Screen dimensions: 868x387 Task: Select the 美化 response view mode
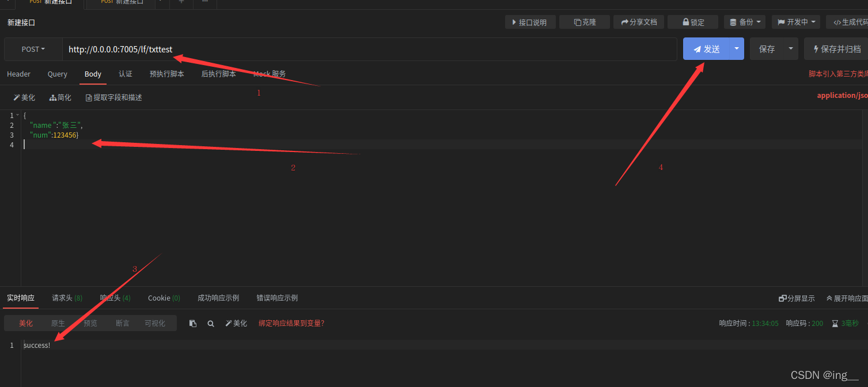(25, 323)
